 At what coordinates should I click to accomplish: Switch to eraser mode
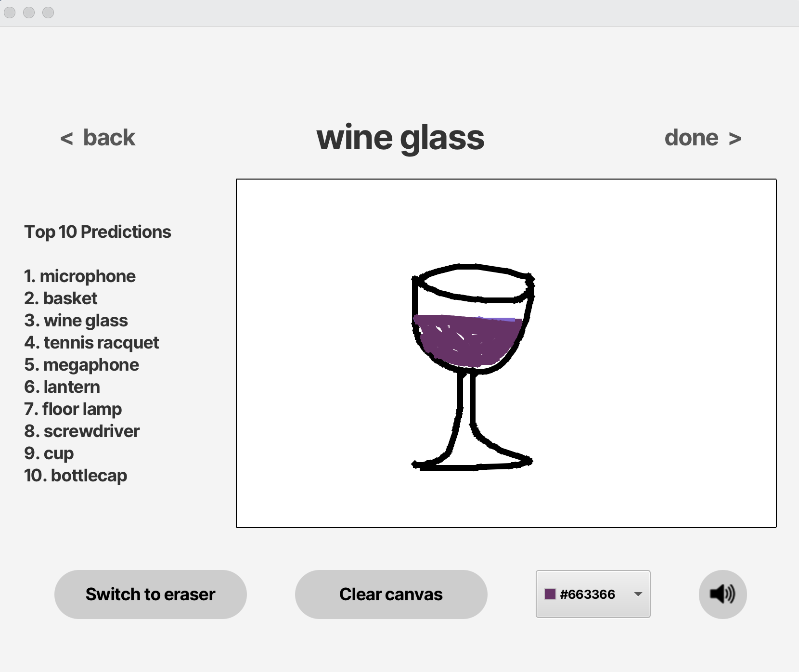point(150,594)
